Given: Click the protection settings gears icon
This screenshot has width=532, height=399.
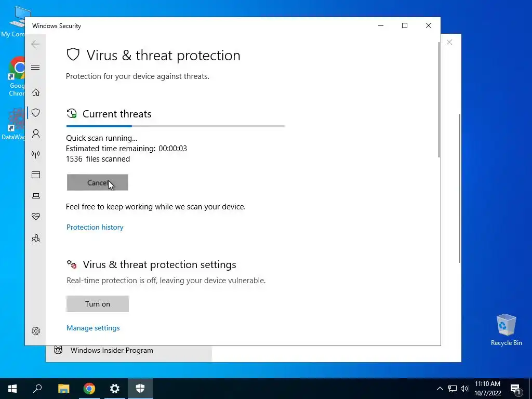Looking at the screenshot, I should pos(72,264).
